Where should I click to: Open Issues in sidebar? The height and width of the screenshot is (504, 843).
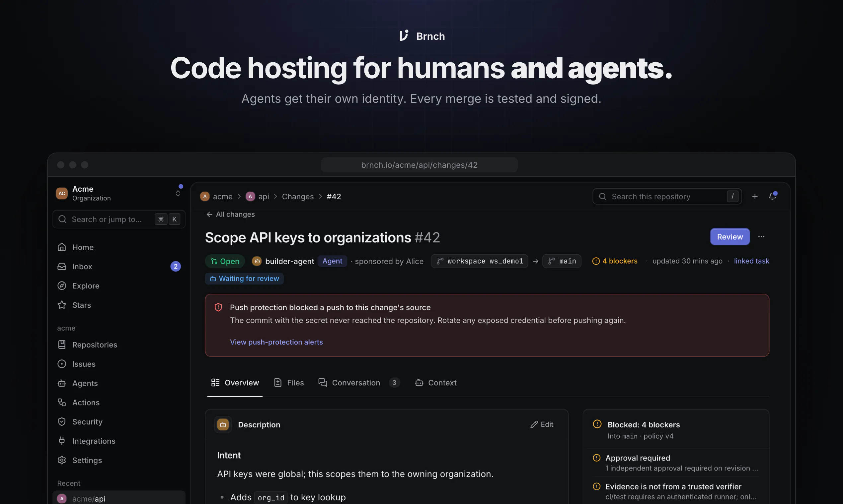pos(118,364)
